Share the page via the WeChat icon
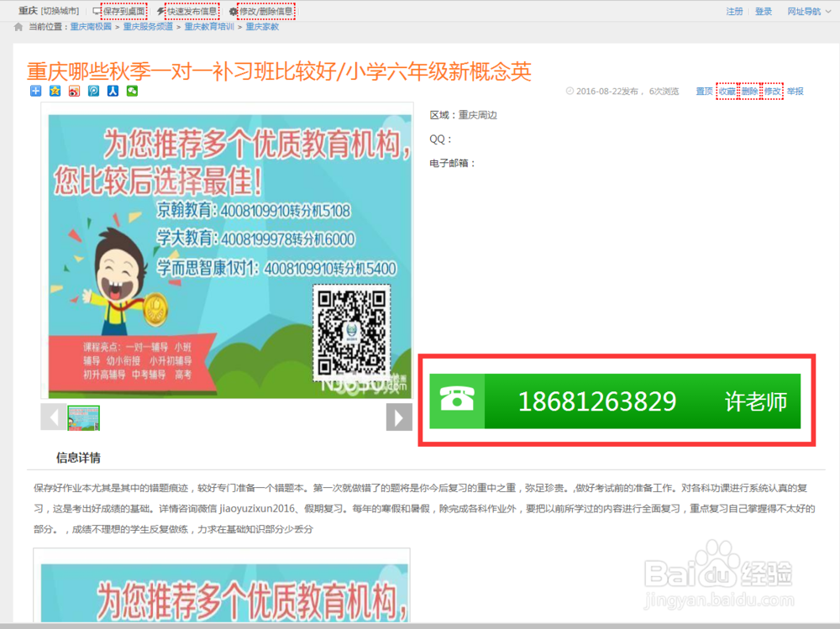 click(x=132, y=90)
